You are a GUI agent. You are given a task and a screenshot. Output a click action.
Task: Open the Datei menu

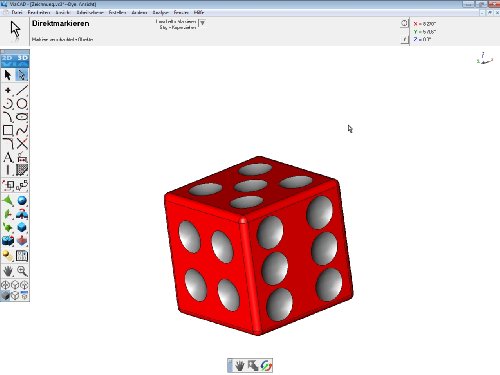tap(16, 12)
